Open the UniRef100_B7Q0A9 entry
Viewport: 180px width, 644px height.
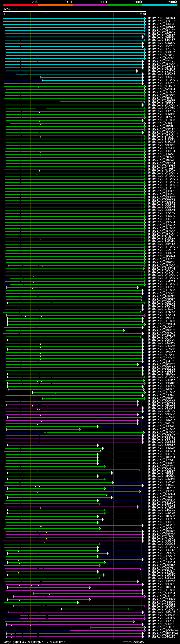tap(161, 389)
